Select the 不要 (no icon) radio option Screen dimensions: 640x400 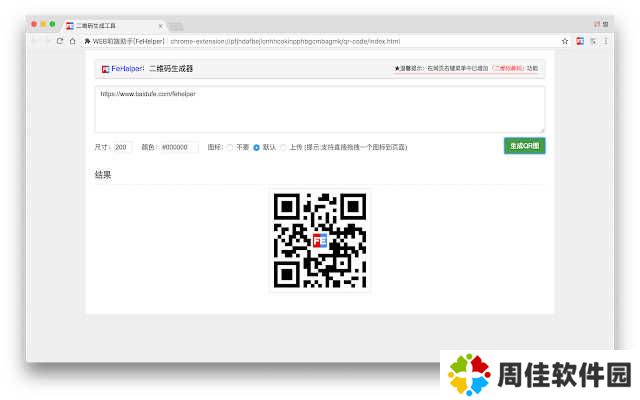(x=230, y=147)
